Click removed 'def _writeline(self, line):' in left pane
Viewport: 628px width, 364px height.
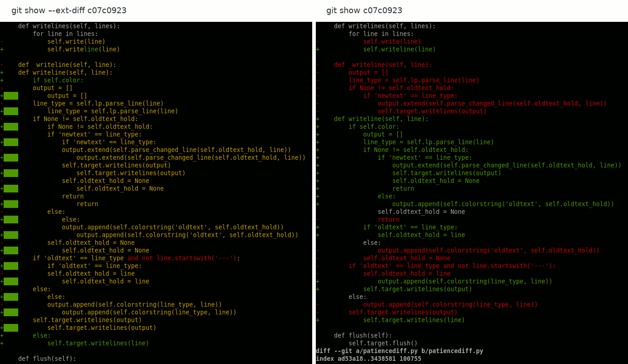67,65
